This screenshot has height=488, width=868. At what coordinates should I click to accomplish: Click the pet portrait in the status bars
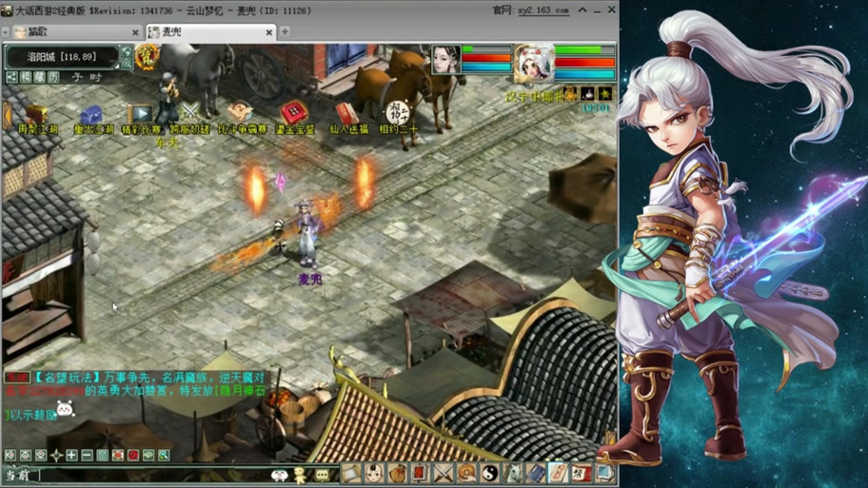point(446,60)
